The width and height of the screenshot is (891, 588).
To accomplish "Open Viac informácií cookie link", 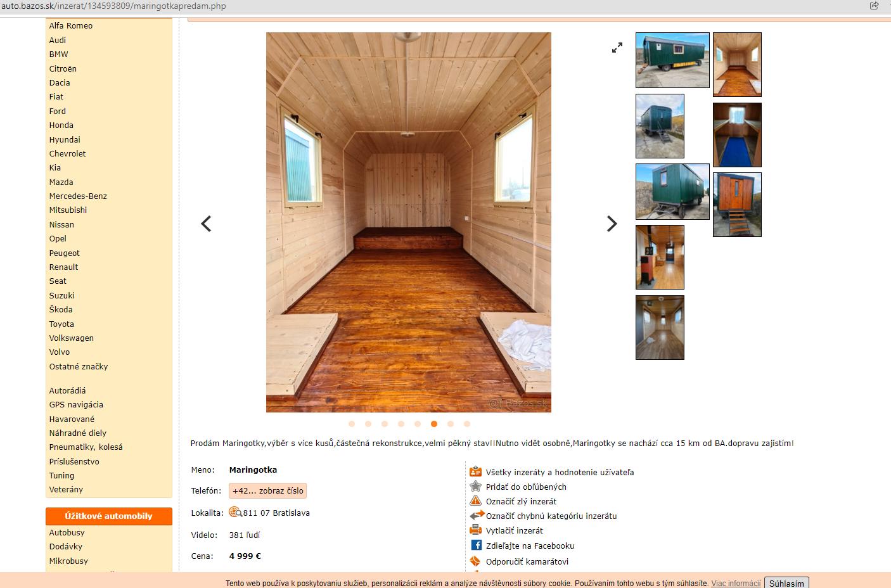I will [x=735, y=583].
